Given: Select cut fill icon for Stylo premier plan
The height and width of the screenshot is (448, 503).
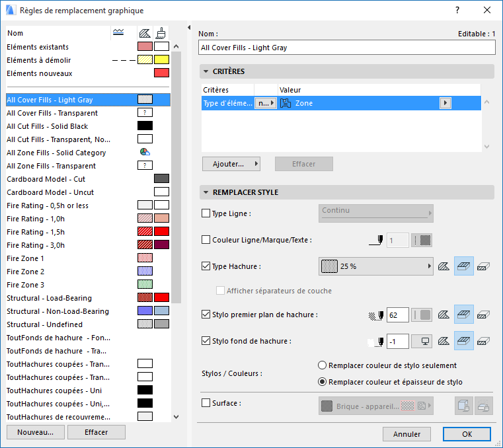Looking at the screenshot, I should click(444, 315).
